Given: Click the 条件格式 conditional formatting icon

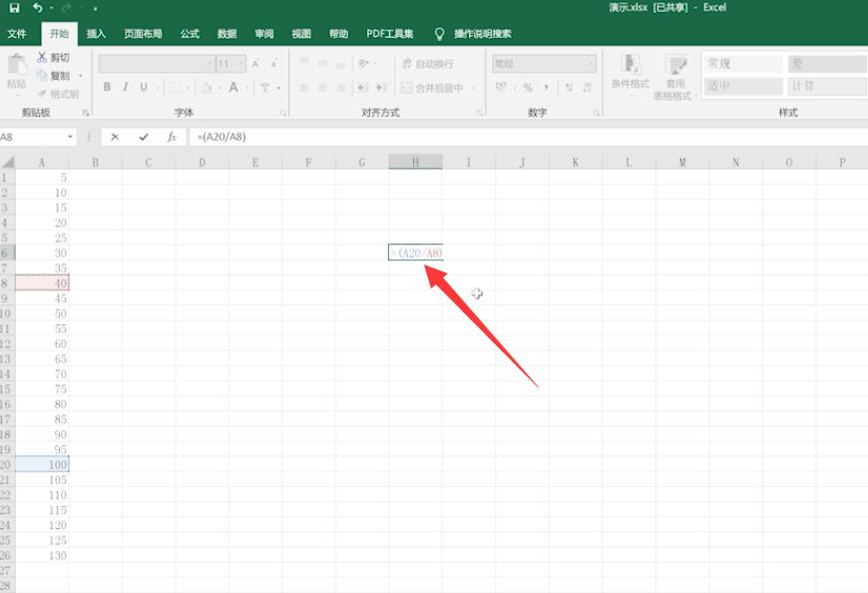Looking at the screenshot, I should point(630,64).
